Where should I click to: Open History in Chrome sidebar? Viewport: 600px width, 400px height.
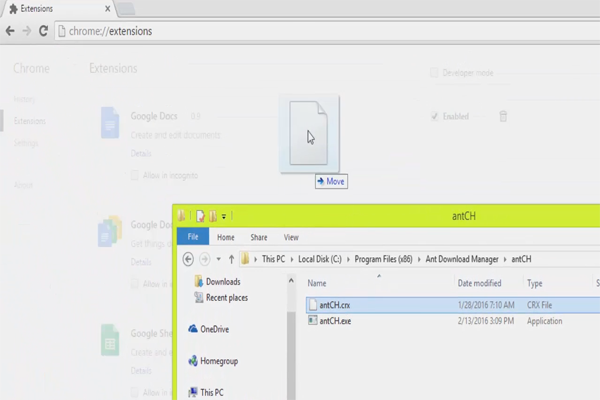(x=24, y=100)
